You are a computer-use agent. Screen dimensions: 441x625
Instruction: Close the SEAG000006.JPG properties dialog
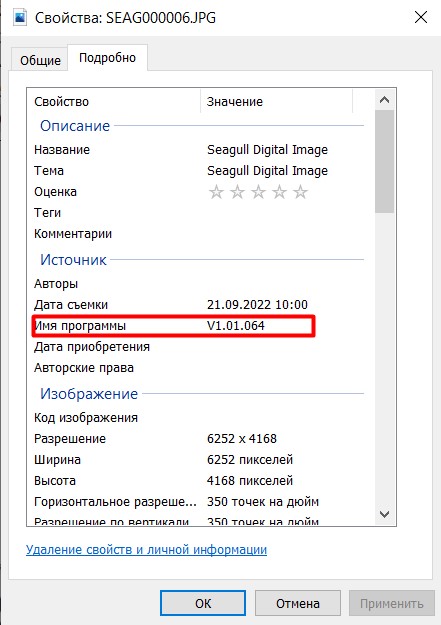pyautogui.click(x=421, y=18)
